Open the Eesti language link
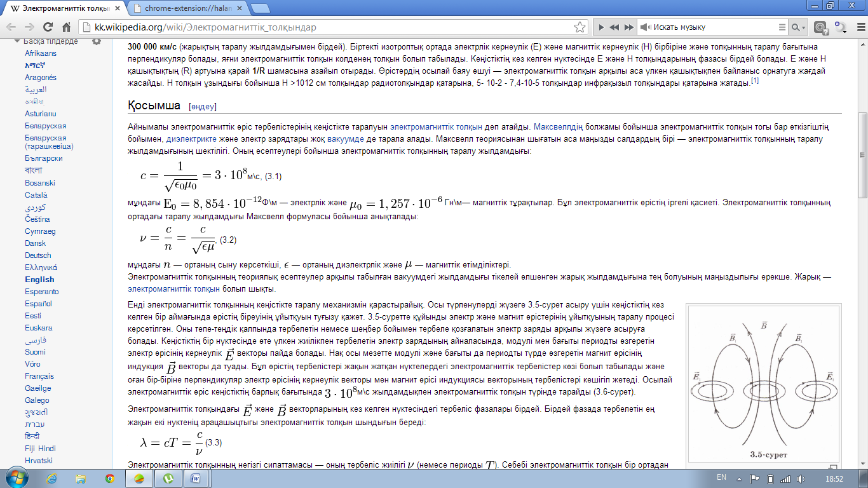The height and width of the screenshot is (488, 868). point(33,316)
